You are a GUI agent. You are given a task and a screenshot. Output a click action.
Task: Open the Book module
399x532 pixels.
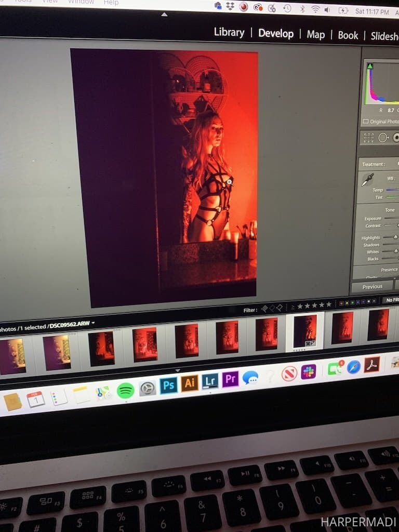pos(348,35)
